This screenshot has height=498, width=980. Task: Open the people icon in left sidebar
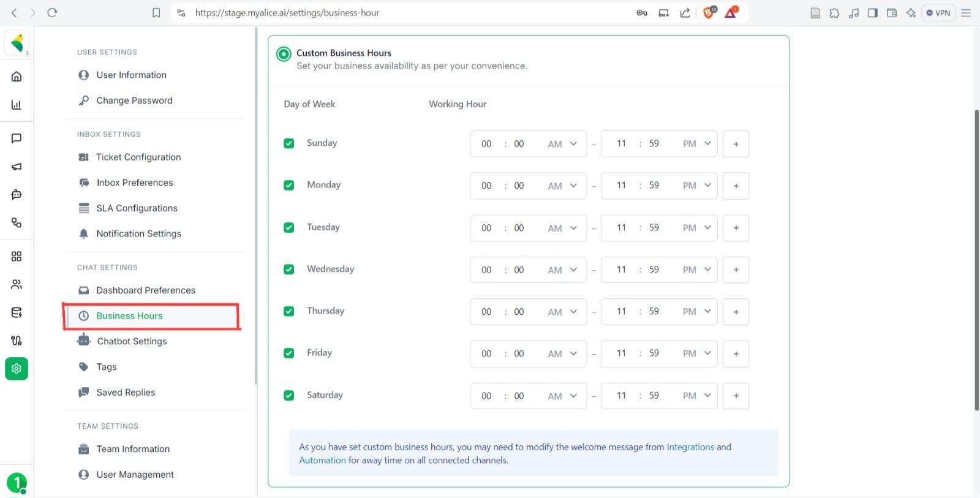pyautogui.click(x=17, y=284)
